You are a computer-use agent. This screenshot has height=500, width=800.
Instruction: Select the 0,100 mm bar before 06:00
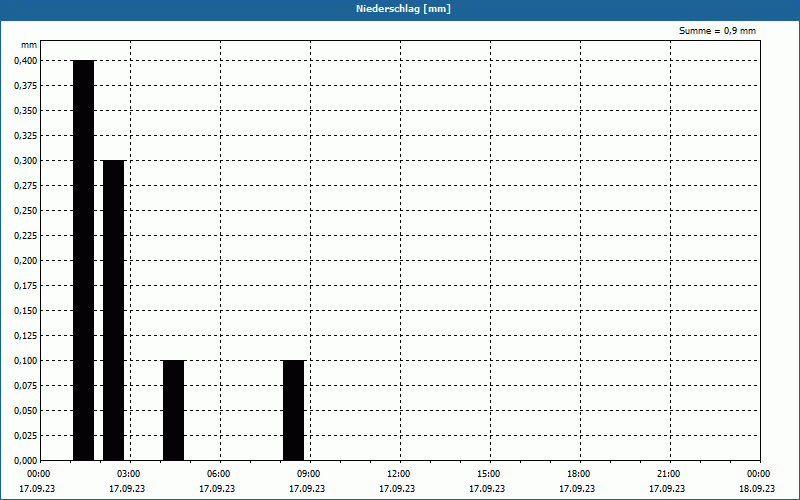(173, 410)
